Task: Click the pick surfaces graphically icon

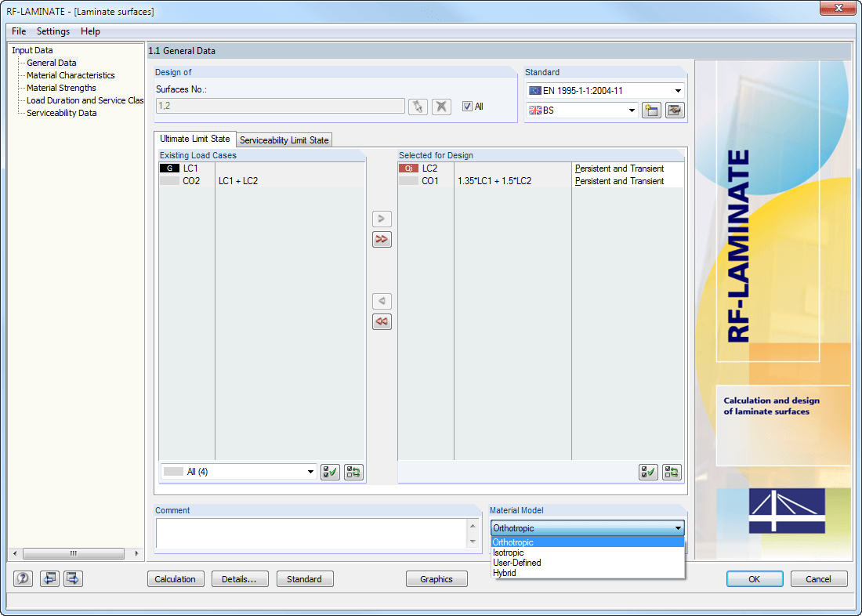Action: (418, 106)
